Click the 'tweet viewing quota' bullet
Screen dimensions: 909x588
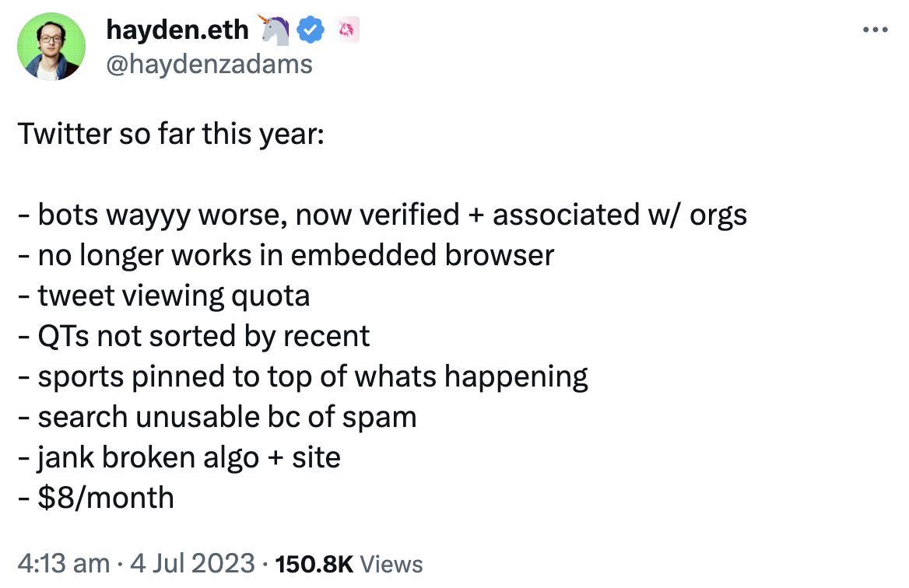(165, 296)
